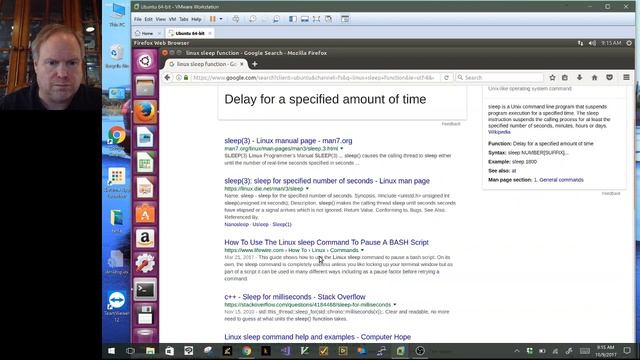Open the Windows Start menu
Image resolution: width=640 pixels, height=360 pixels.
click(111, 351)
